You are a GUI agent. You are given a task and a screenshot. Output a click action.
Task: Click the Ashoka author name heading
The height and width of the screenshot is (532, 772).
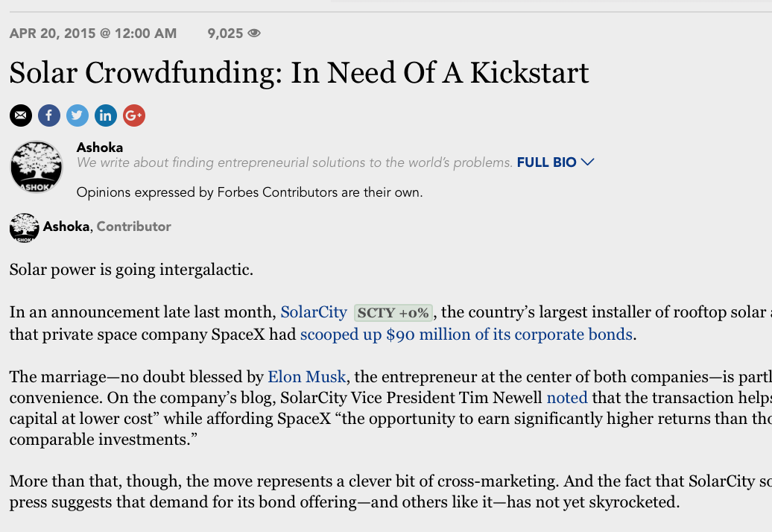[x=99, y=147]
